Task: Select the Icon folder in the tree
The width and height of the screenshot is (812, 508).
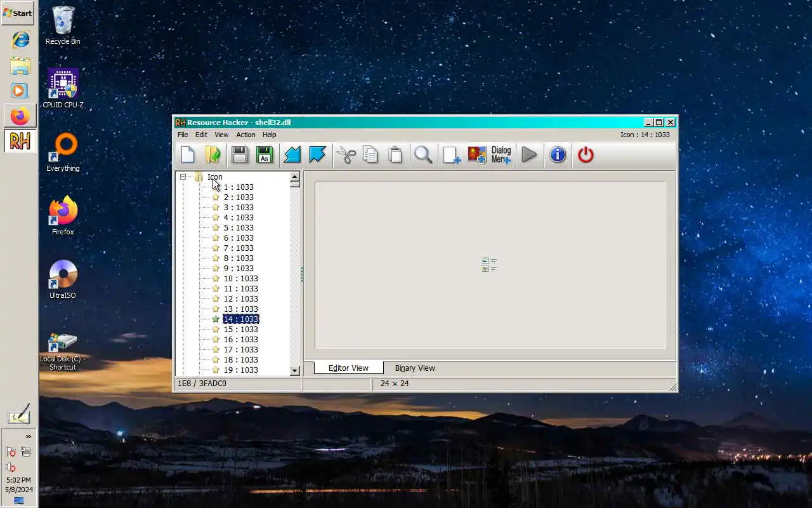Action: coord(214,177)
